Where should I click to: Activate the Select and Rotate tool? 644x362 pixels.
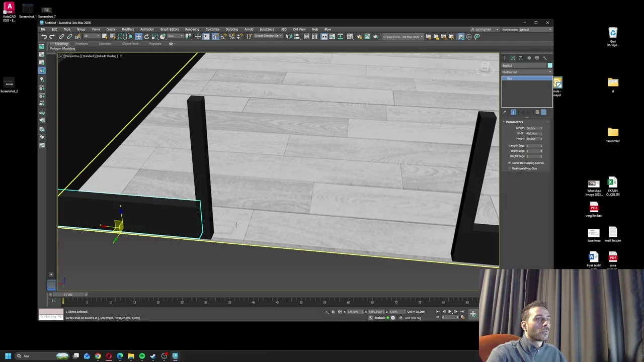click(x=147, y=36)
